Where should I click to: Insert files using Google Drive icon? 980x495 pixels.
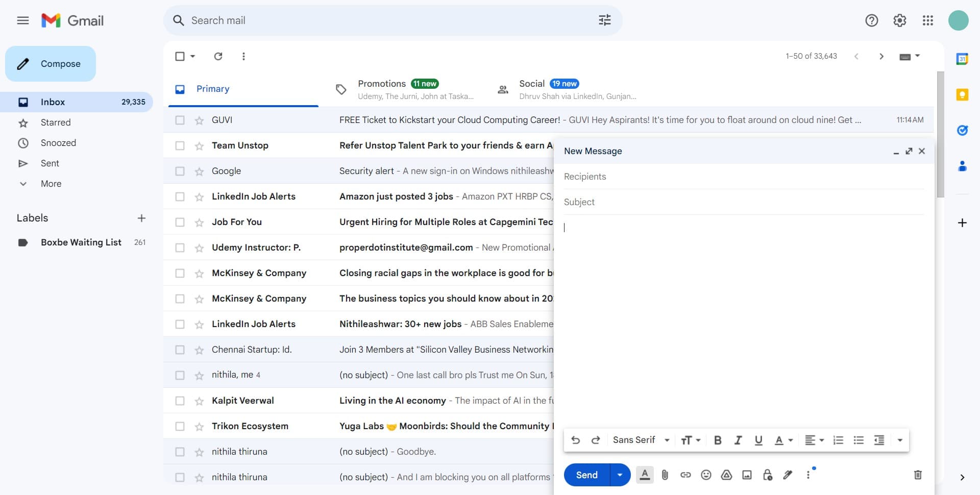726,475
